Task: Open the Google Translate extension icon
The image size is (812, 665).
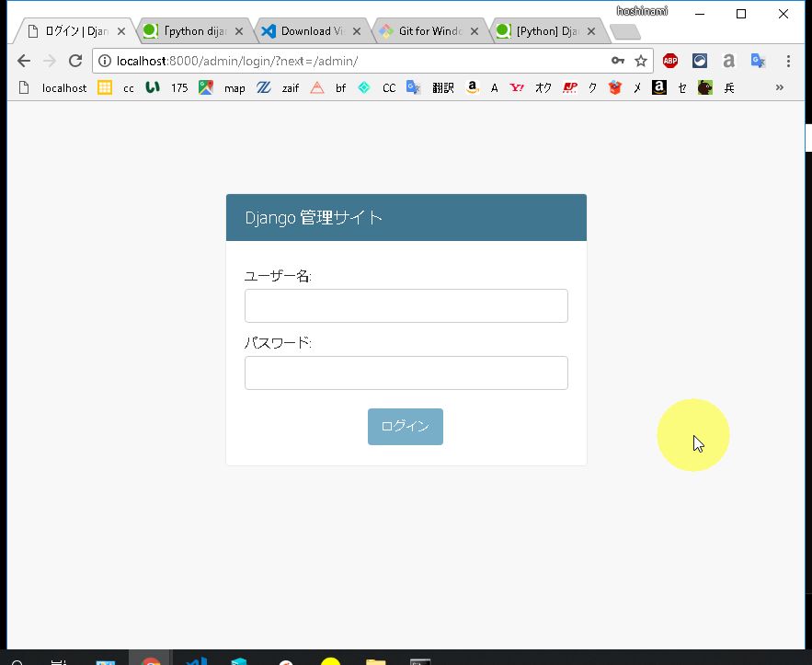Action: (758, 61)
